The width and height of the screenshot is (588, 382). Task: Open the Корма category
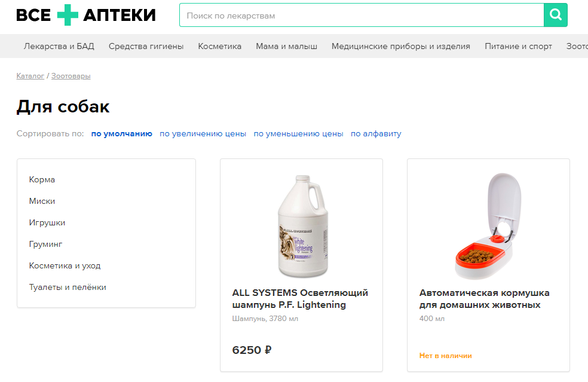(x=42, y=179)
